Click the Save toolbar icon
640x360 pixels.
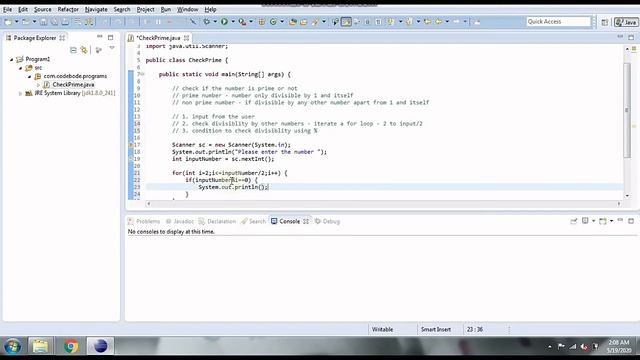[43, 22]
